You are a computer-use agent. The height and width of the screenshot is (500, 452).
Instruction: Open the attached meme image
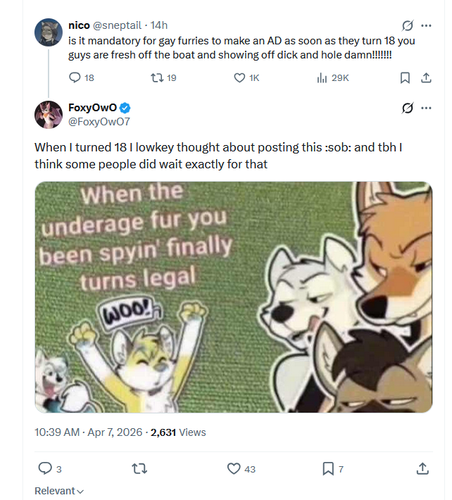(x=234, y=297)
